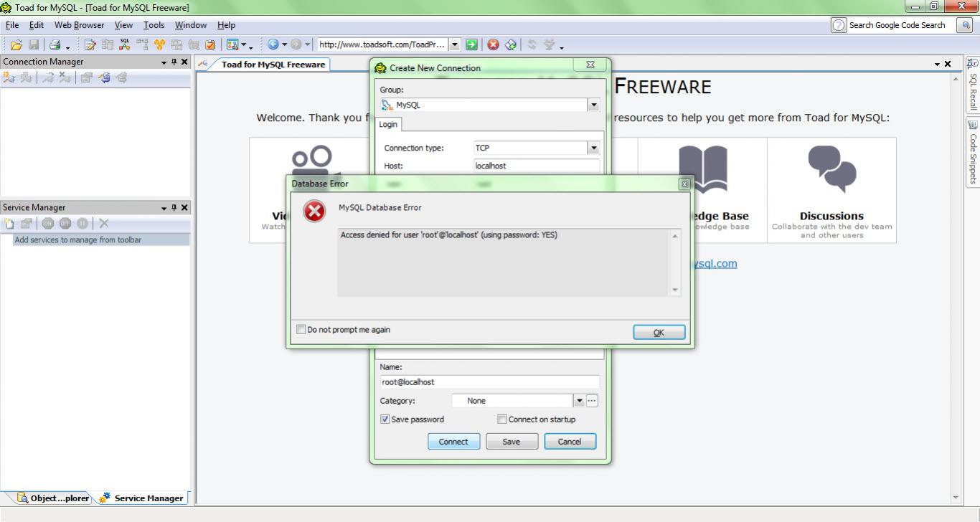Open the Web Browser menu
Viewport: 980px width, 522px height.
(79, 25)
